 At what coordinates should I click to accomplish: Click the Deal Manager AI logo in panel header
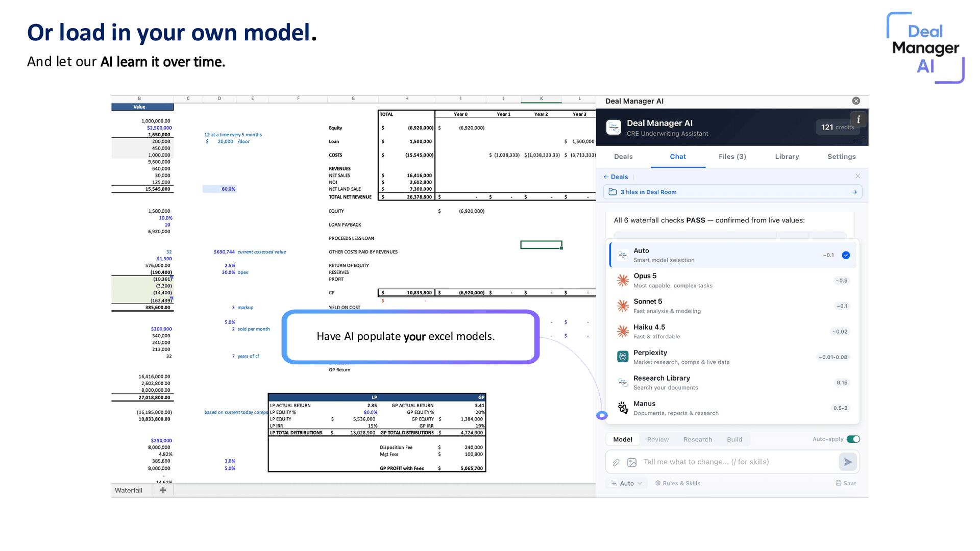[614, 127]
